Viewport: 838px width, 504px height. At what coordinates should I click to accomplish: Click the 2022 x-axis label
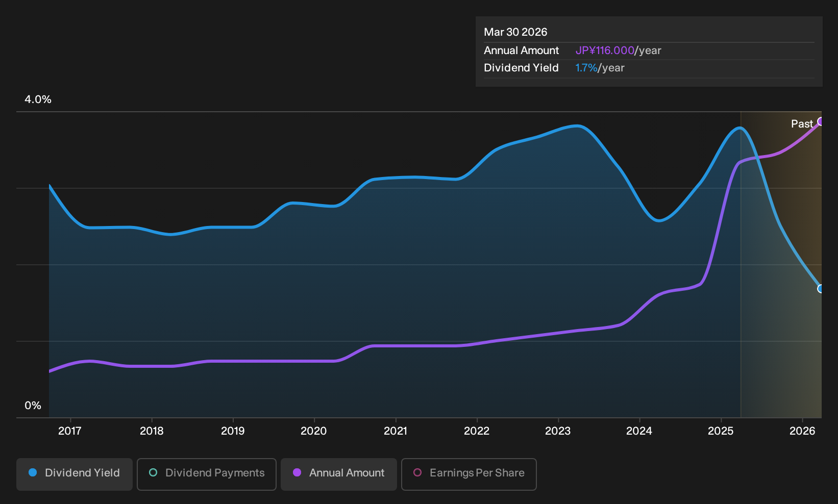477,431
